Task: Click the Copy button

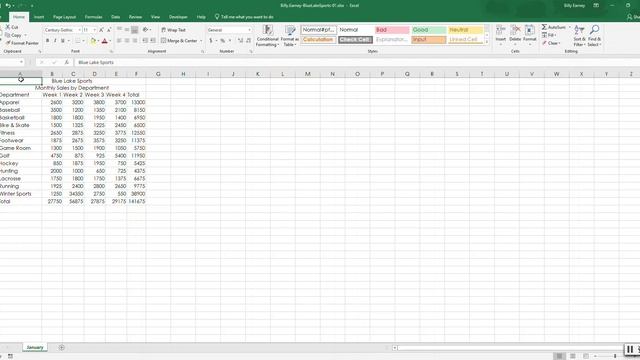Action: 13,35
